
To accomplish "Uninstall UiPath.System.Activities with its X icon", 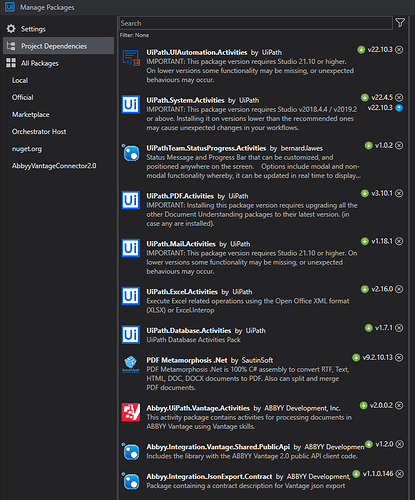I will click(x=399, y=97).
